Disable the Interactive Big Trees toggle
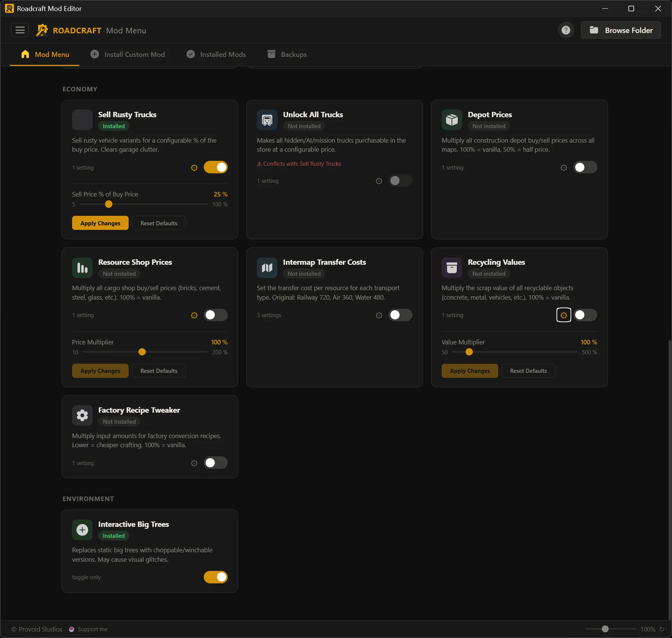 pos(216,577)
